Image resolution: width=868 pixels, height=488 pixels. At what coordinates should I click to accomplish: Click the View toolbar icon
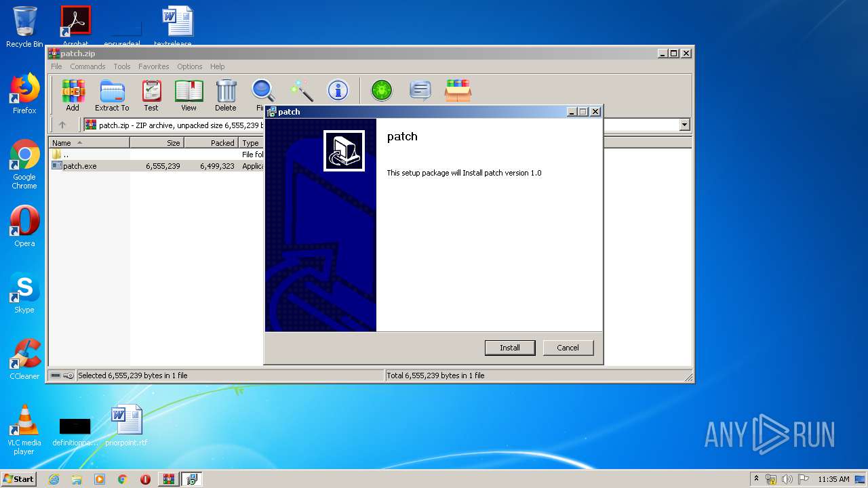coord(189,95)
